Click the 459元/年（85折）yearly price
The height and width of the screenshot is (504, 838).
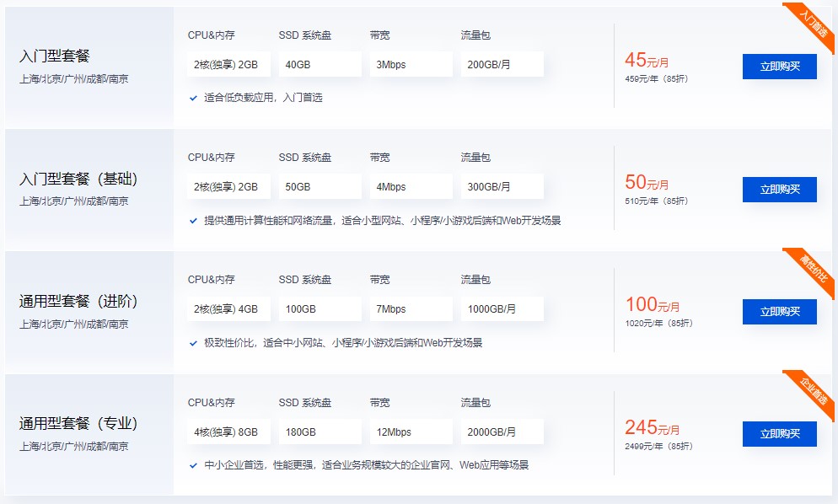point(657,78)
